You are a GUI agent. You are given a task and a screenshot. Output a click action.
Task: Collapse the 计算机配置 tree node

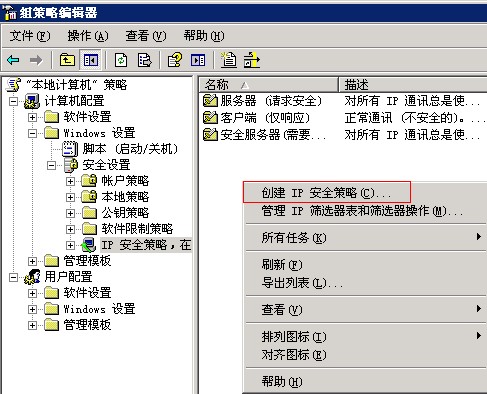[x=13, y=101]
